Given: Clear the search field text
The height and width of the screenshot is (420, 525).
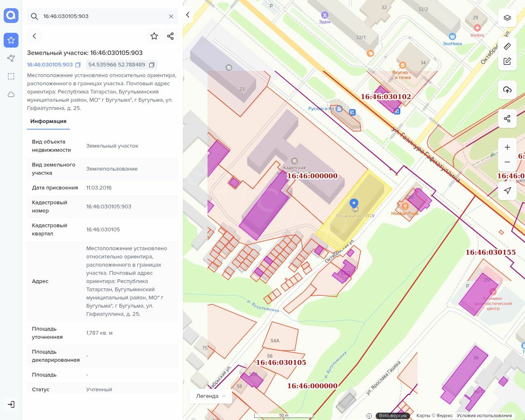Looking at the screenshot, I should coord(171,16).
